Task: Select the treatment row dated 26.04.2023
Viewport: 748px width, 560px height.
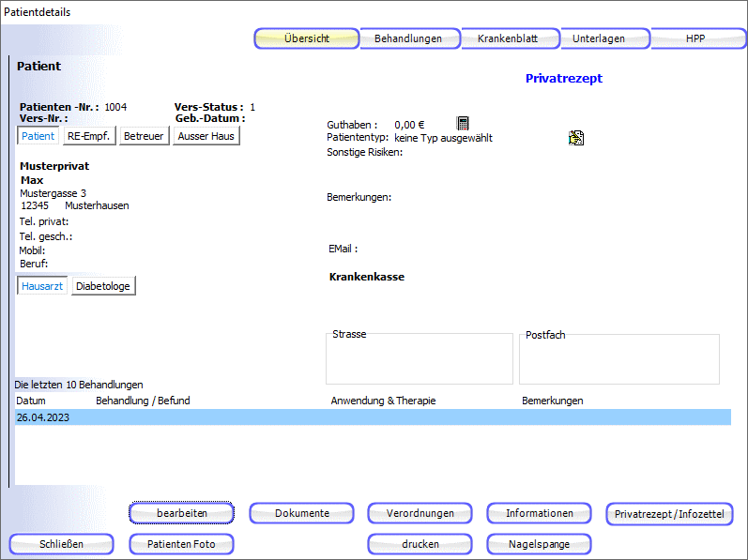Action: (x=373, y=417)
